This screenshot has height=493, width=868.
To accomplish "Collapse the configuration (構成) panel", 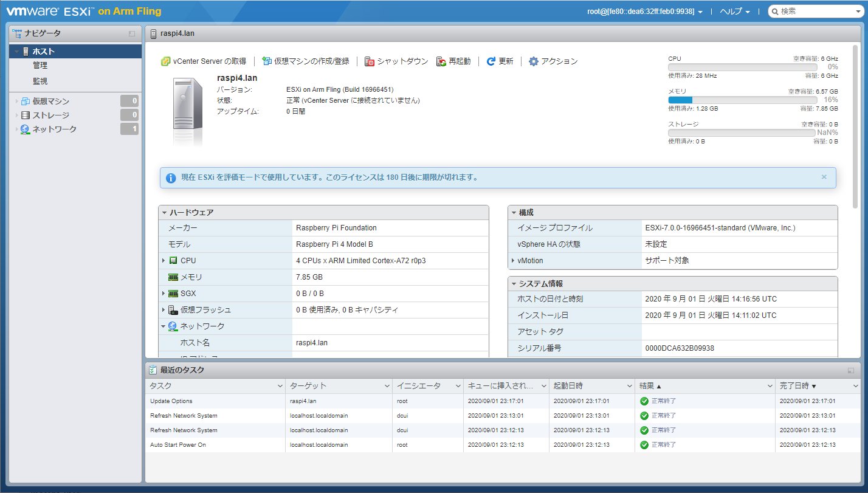I will (514, 213).
